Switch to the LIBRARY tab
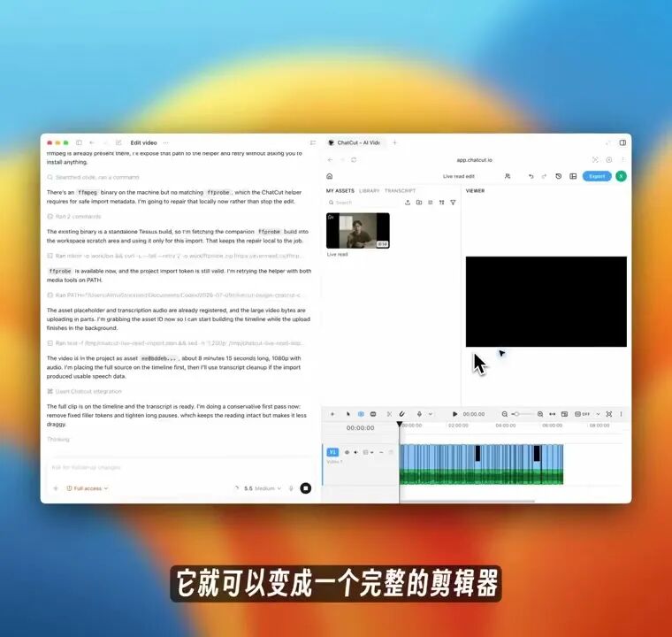Viewport: 672px width, 637px height. tap(369, 190)
